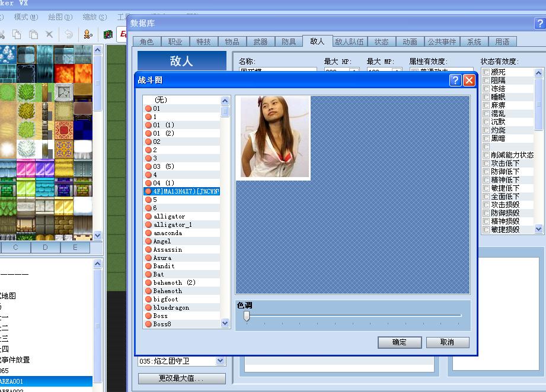Select battler graphic 'Angel'
This screenshot has width=546, height=392.
coord(182,242)
